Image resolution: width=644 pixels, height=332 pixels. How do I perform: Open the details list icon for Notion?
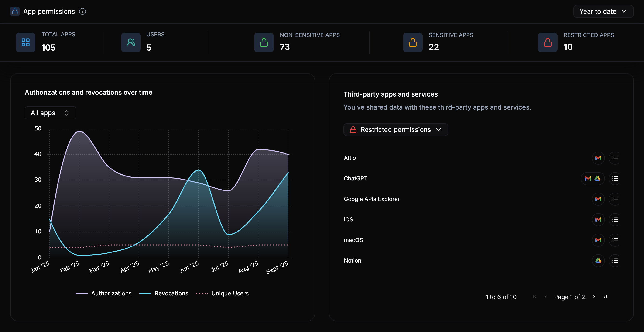point(615,260)
